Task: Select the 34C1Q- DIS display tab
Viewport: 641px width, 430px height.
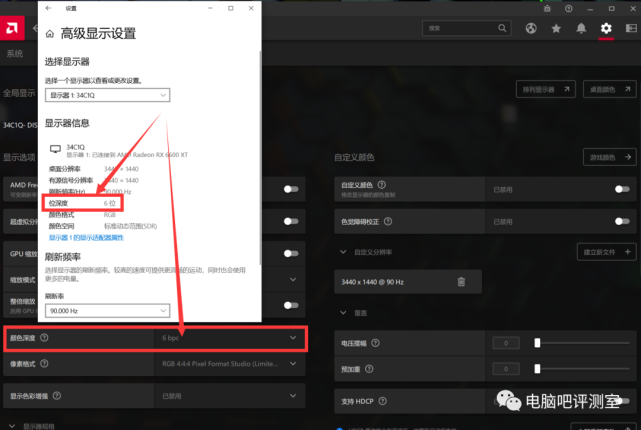Action: pyautogui.click(x=20, y=125)
